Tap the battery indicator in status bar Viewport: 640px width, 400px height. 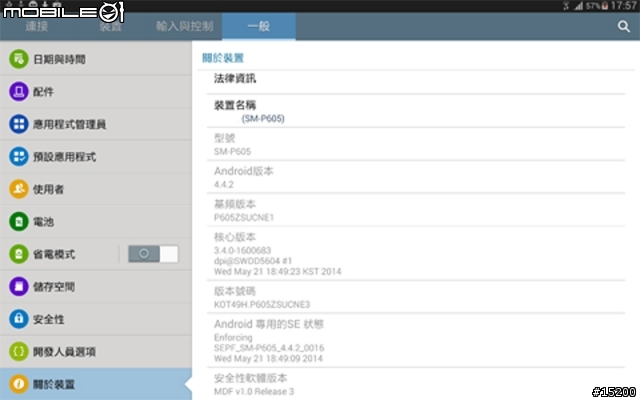coord(605,6)
